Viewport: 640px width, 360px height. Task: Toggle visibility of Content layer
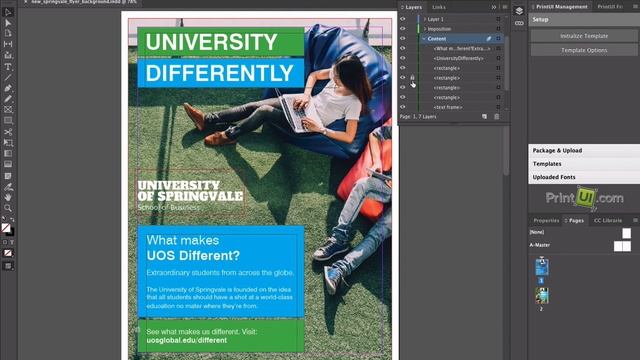[403, 39]
